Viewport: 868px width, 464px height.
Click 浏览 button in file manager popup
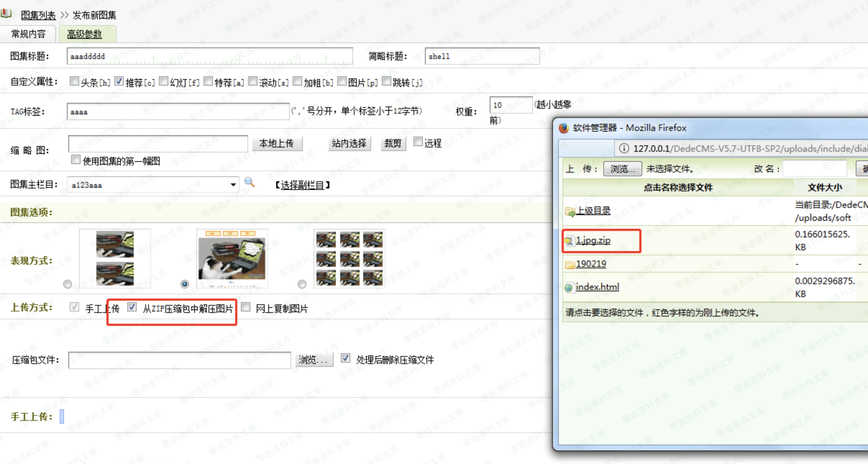pos(622,169)
